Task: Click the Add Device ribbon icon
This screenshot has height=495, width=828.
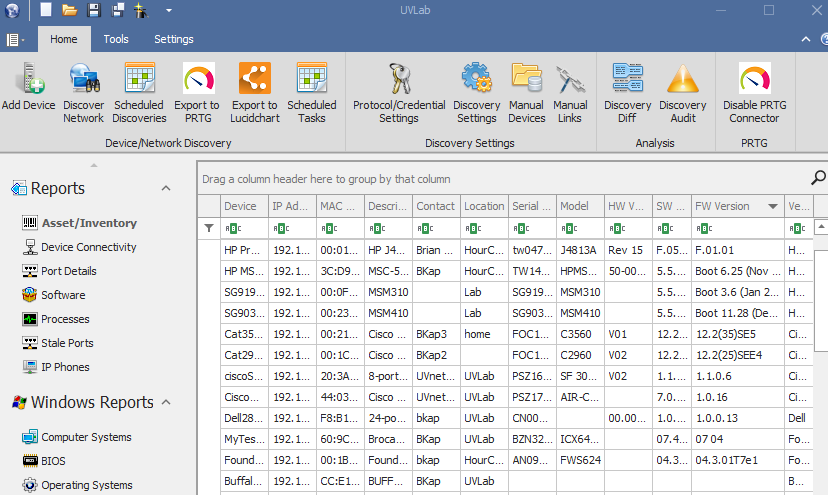Action: (x=29, y=87)
